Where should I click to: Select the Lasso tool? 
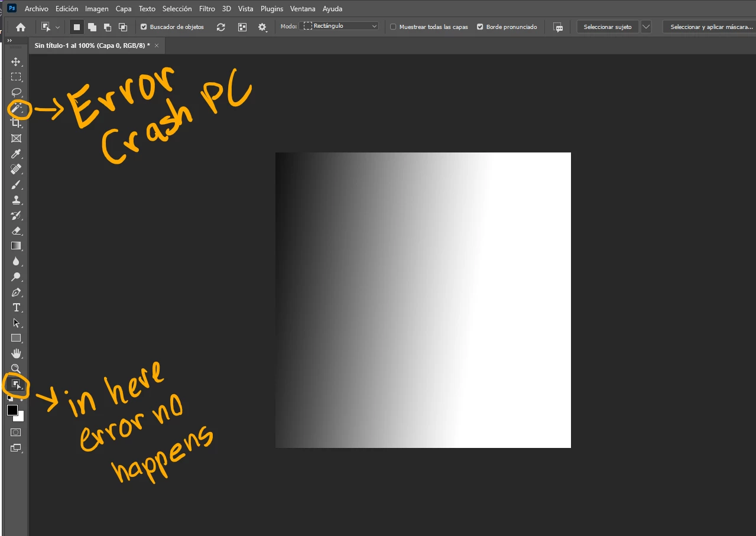(x=16, y=92)
